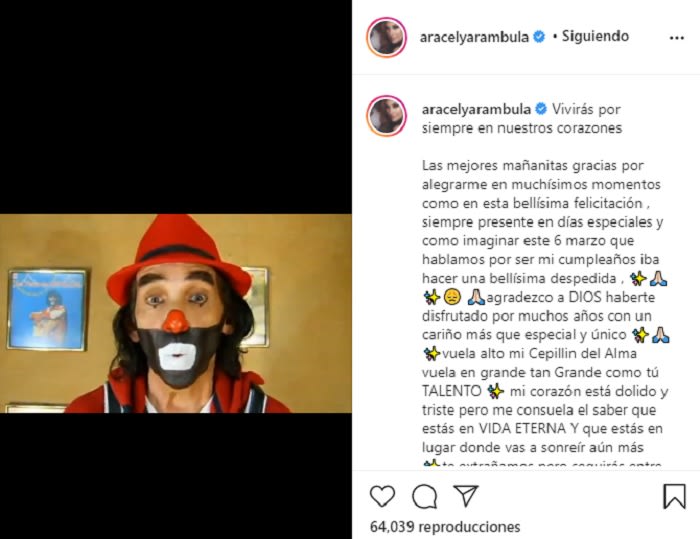Screen dimensions: 700x539
Task: Click the sparkle emoji after TALENTO
Action: (496, 391)
